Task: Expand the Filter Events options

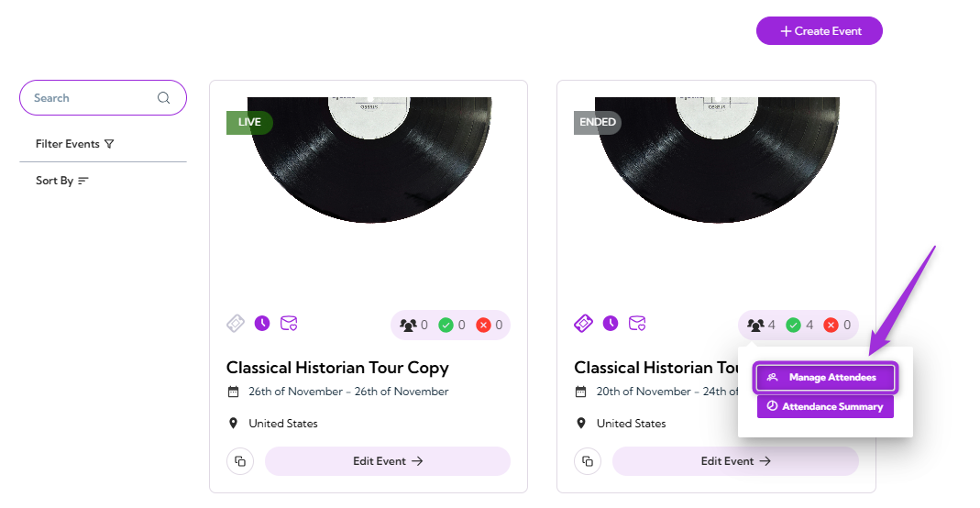Action: pos(75,144)
